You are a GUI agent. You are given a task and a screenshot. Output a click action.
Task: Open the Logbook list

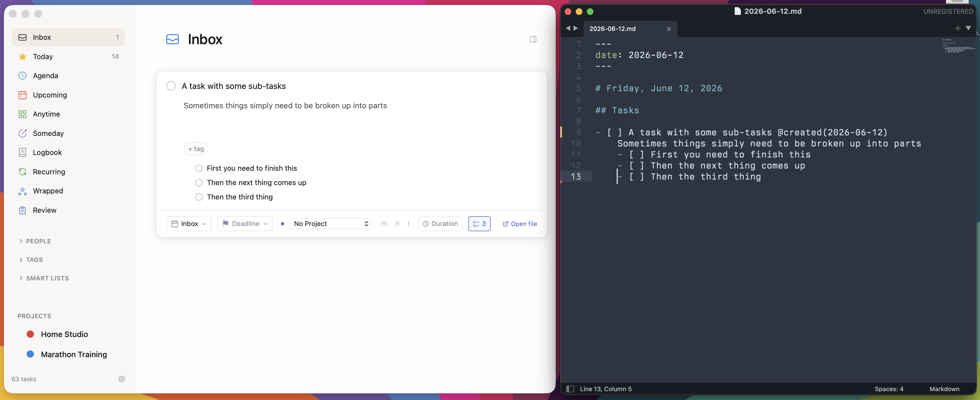point(68,152)
